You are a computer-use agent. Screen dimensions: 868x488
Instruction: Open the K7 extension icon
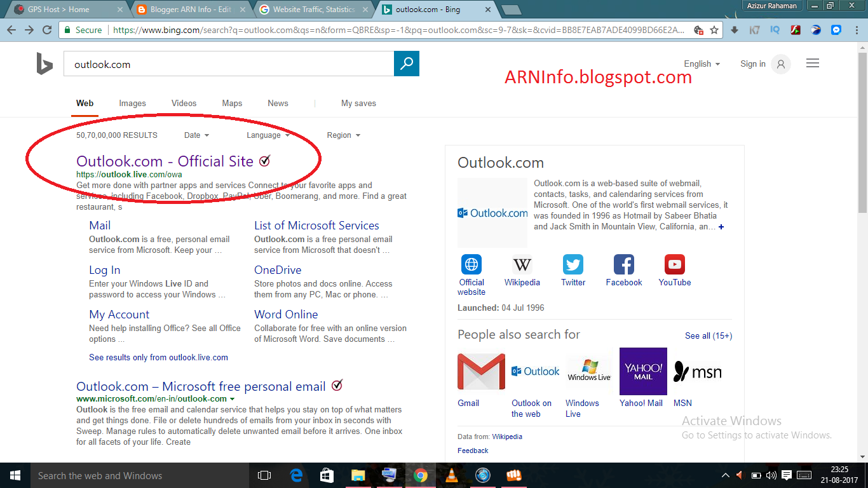755,30
